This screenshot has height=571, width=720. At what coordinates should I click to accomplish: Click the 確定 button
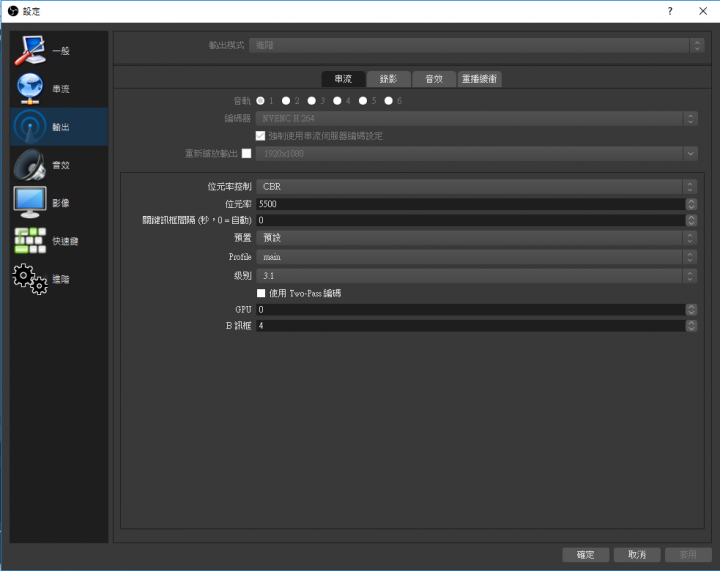(585, 554)
